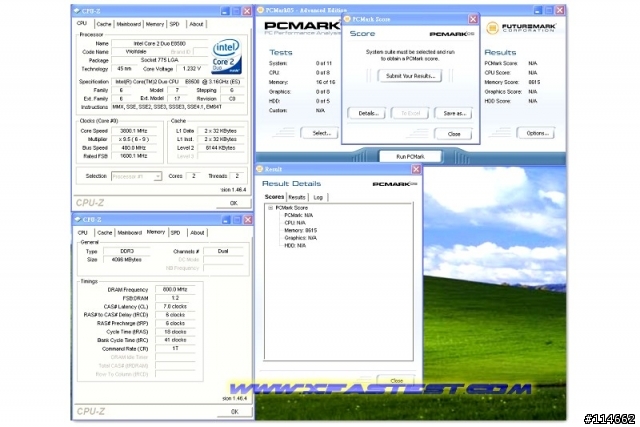Click the Select tests button

[321, 133]
